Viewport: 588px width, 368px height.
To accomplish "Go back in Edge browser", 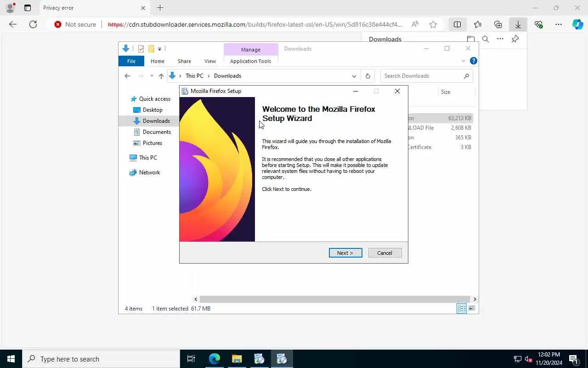I will click(13, 24).
